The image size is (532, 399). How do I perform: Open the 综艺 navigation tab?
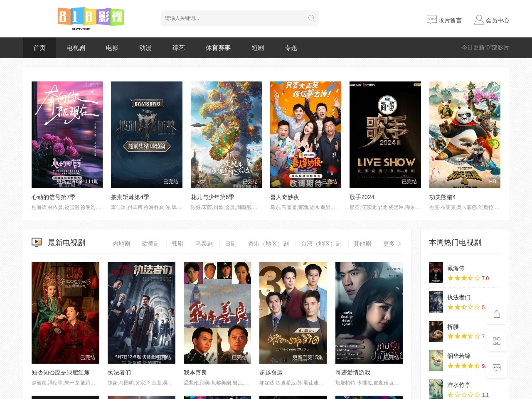pyautogui.click(x=179, y=48)
